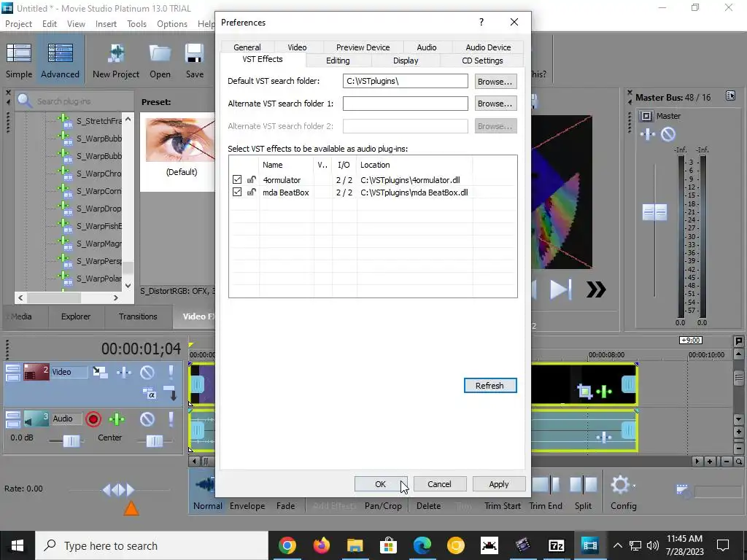The width and height of the screenshot is (747, 560).
Task: Mute the Audio track
Action: coord(147,419)
